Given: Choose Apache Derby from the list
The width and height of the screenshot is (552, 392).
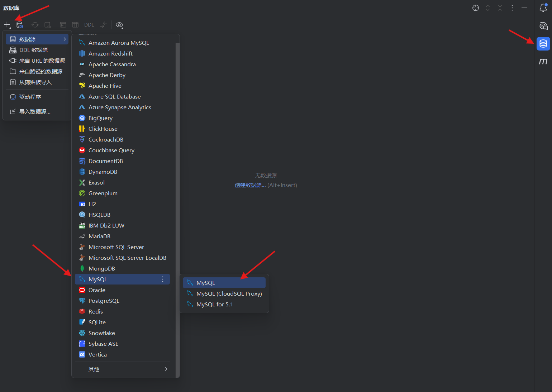Looking at the screenshot, I should 122,75.
